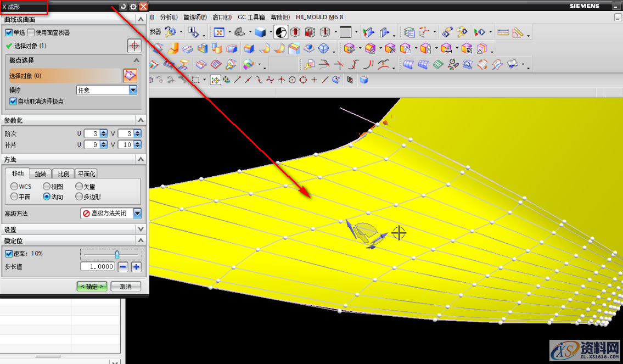Click the 确定 button
This screenshot has height=364, width=623.
click(x=92, y=287)
